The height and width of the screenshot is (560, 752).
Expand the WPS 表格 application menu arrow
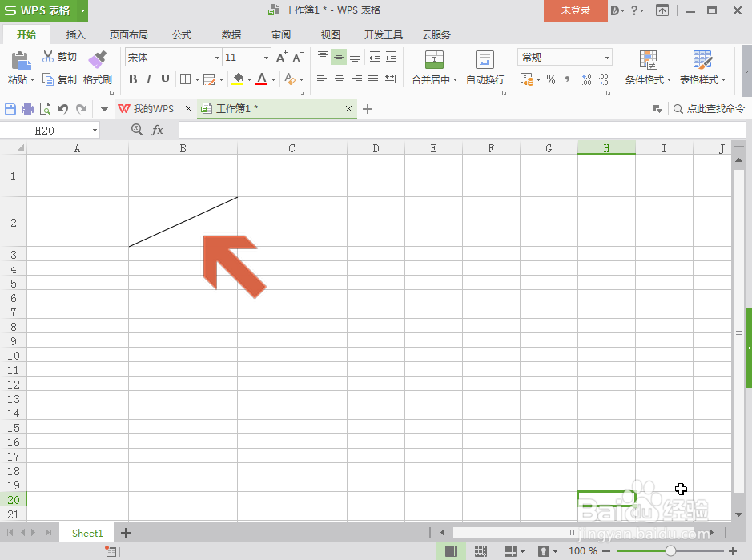pyautogui.click(x=82, y=10)
